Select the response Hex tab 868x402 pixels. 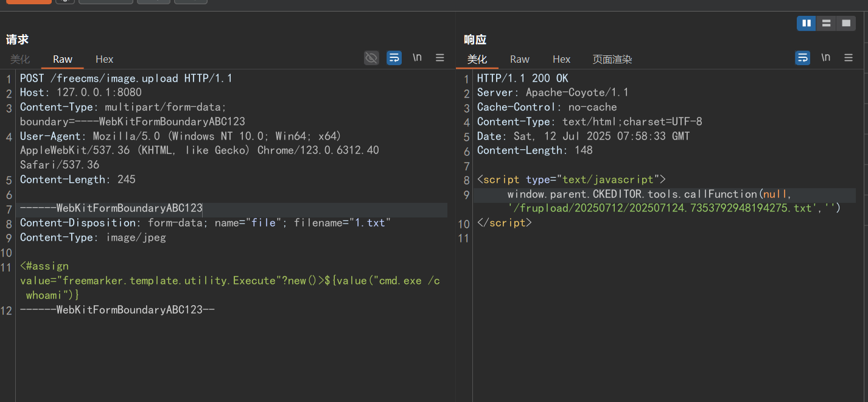pos(562,59)
